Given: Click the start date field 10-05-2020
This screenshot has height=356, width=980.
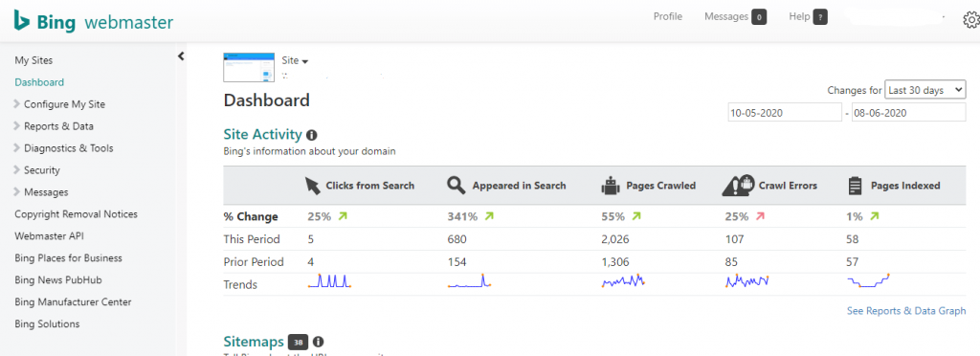Looking at the screenshot, I should click(785, 112).
